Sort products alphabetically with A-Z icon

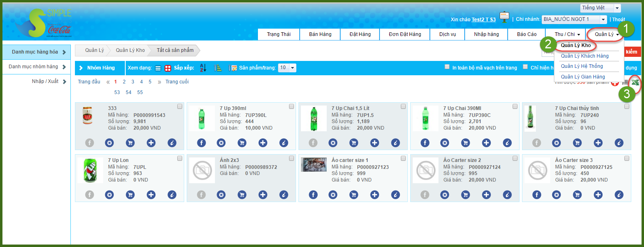click(x=203, y=68)
